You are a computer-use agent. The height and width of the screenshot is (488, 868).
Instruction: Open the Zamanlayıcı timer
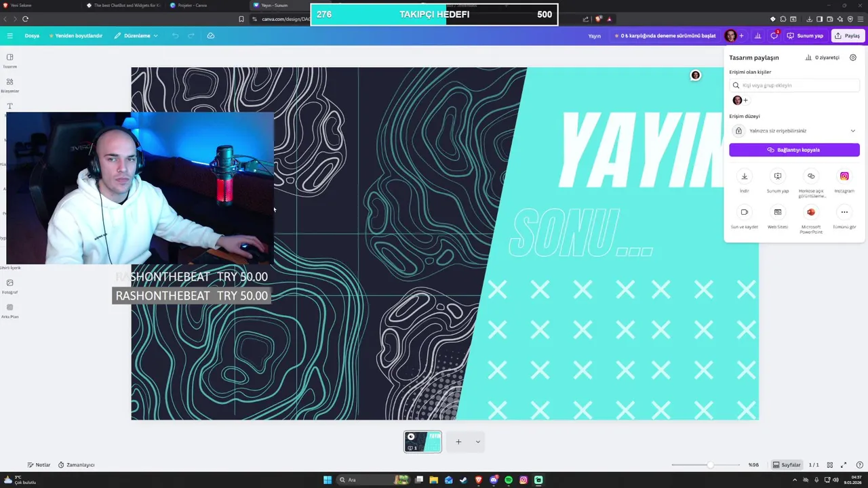pyautogui.click(x=76, y=465)
